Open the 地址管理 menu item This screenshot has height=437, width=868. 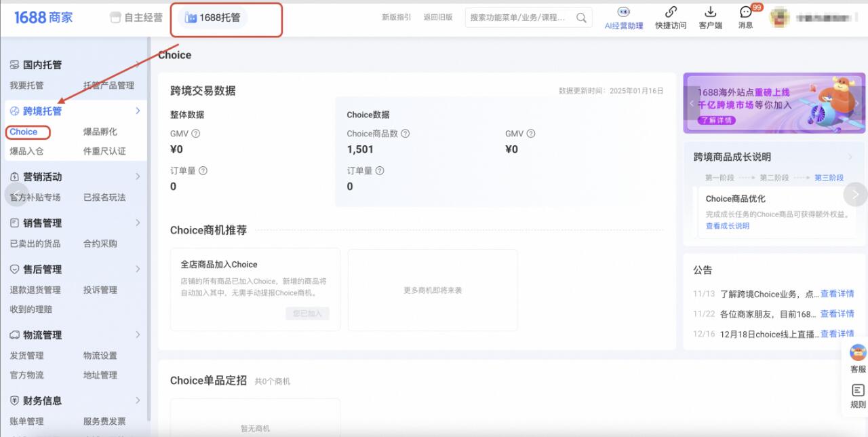coord(100,375)
